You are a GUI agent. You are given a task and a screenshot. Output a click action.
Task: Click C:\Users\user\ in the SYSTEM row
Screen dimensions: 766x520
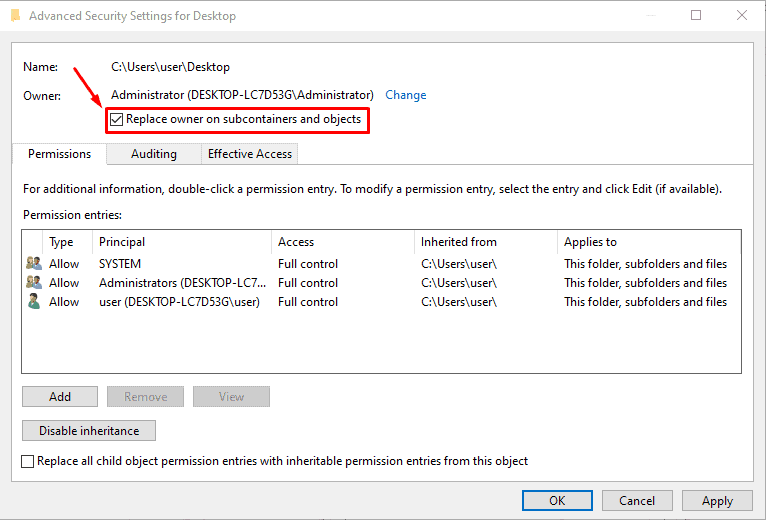(459, 264)
